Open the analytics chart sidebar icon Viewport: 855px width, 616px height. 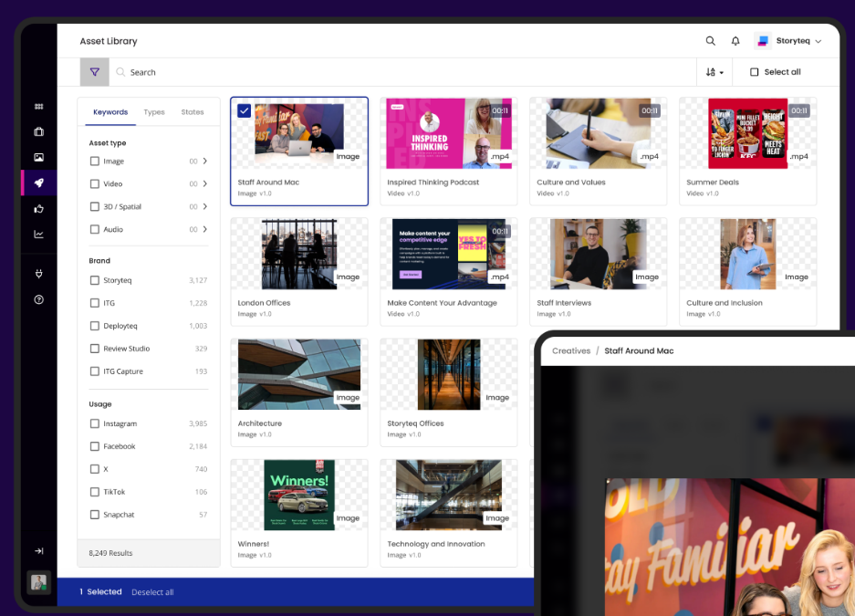pos(38,234)
